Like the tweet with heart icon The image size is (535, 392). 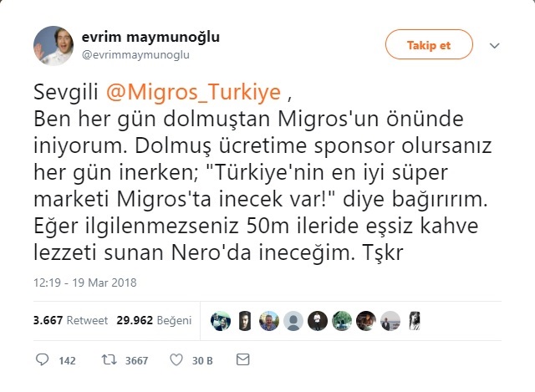pyautogui.click(x=176, y=360)
